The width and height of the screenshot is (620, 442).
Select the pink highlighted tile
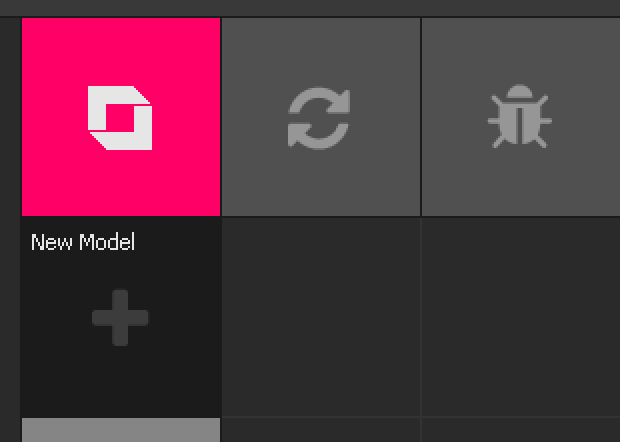click(x=121, y=117)
